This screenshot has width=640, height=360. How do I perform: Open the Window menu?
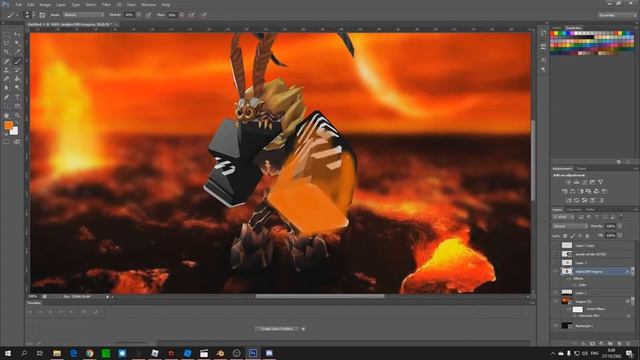click(x=149, y=4)
